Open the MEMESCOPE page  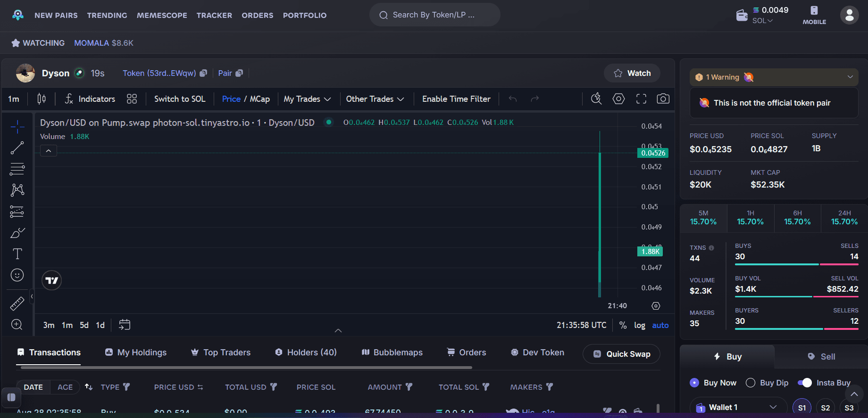tap(162, 16)
